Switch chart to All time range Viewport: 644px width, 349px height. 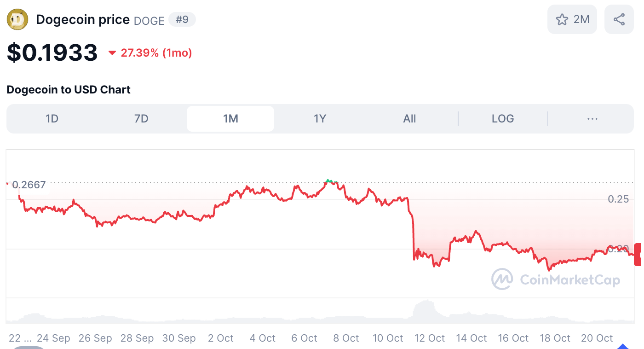[x=409, y=119]
